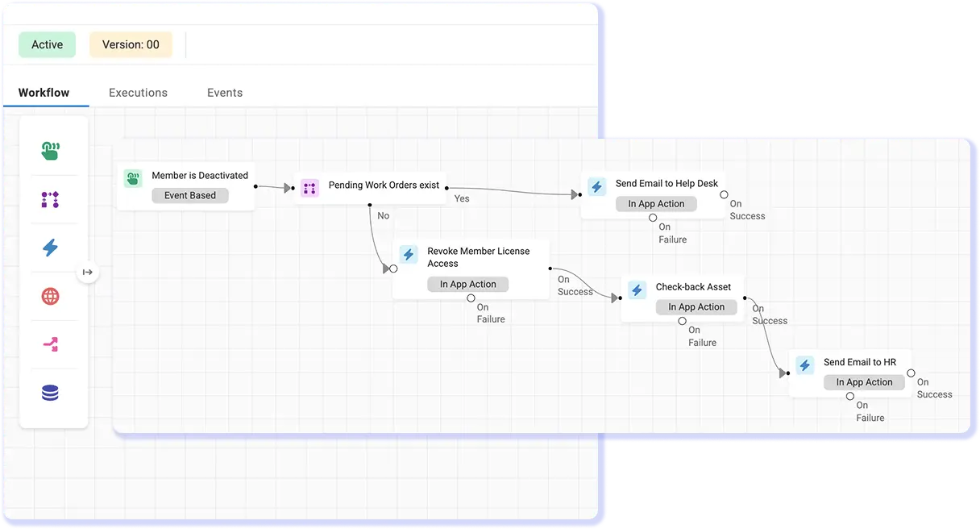Viewport: 980px width, 529px height.
Task: Select the purple condition node icon in sidebar
Action: pyautogui.click(x=50, y=199)
